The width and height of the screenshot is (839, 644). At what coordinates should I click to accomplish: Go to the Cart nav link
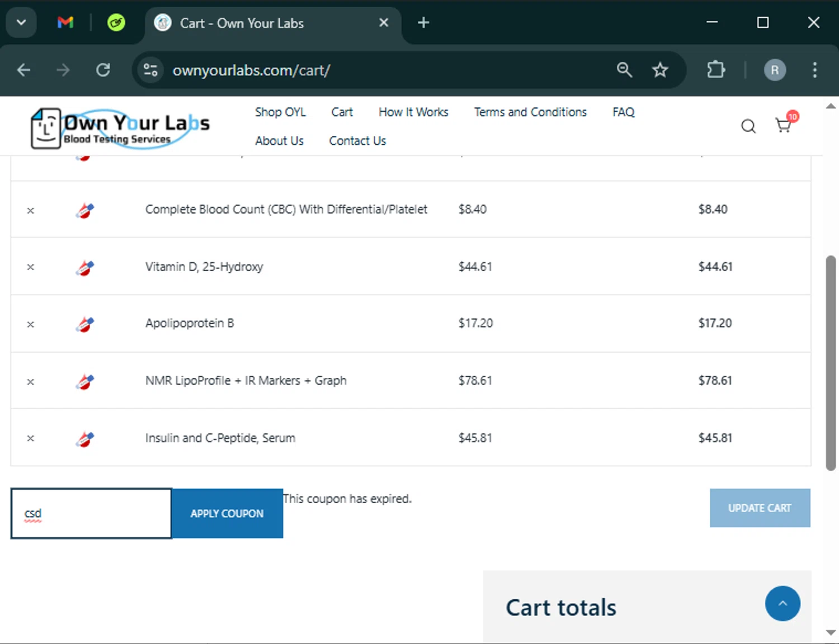click(x=342, y=112)
